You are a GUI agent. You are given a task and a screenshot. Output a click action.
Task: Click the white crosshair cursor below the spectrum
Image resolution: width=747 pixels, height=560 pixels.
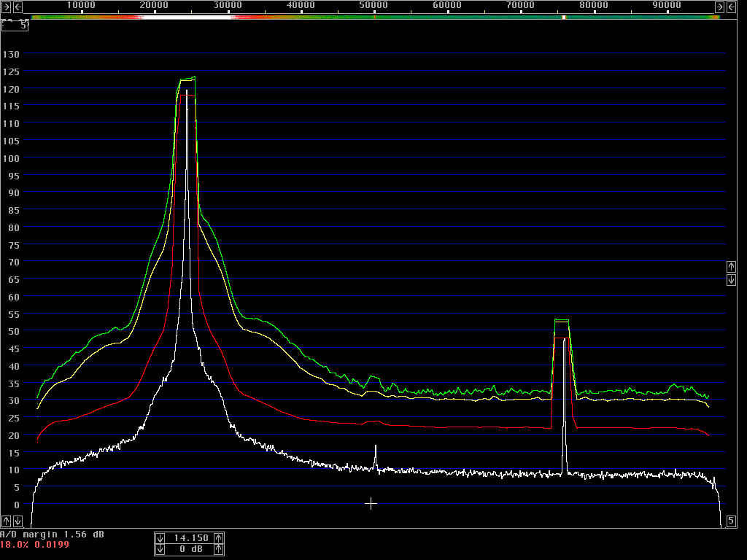tap(371, 503)
